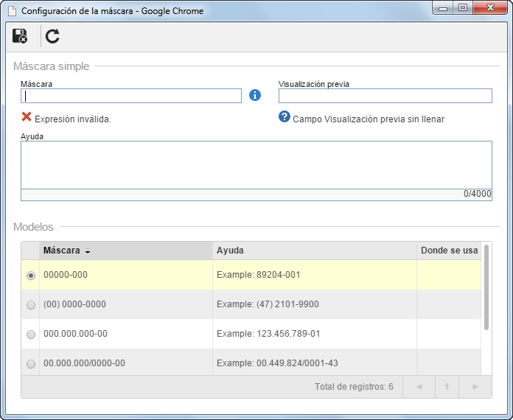Click the Donde se usa column header
The width and height of the screenshot is (513, 420).
(449, 251)
